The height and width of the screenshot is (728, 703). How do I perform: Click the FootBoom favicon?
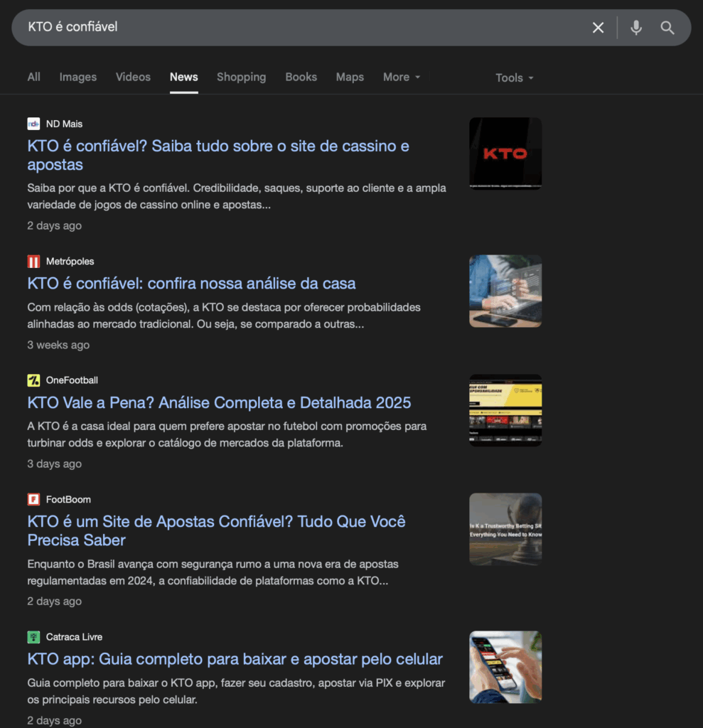pyautogui.click(x=33, y=500)
